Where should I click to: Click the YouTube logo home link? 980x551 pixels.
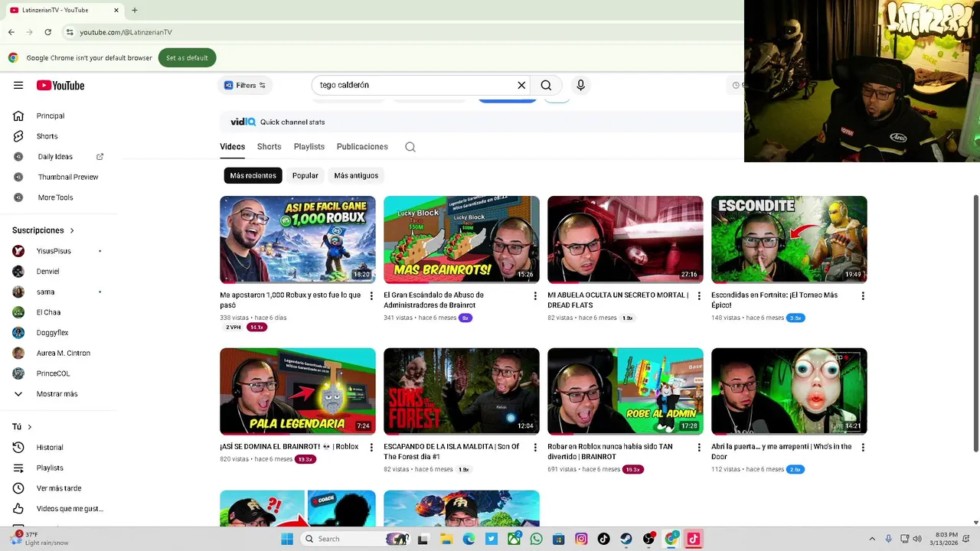[60, 86]
